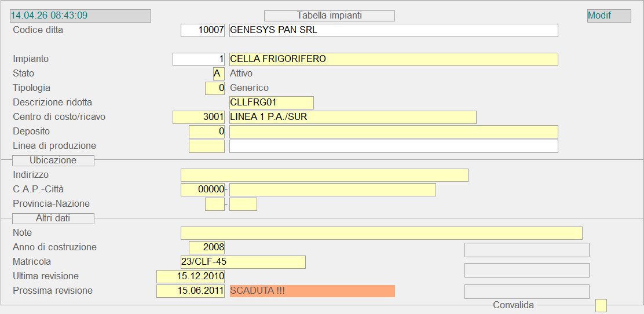Select the Prossima revisione date field
This screenshot has width=644, height=314.
point(190,291)
